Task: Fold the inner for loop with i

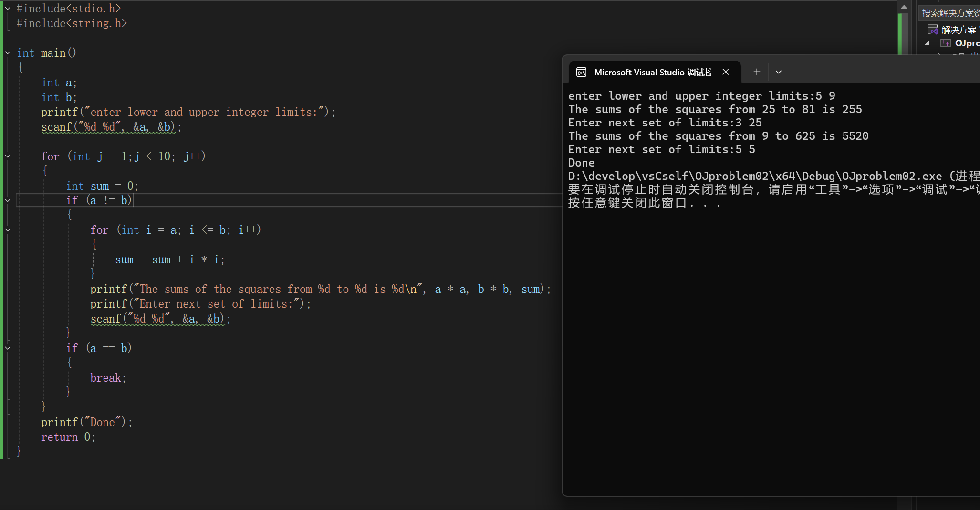Action: 8,230
